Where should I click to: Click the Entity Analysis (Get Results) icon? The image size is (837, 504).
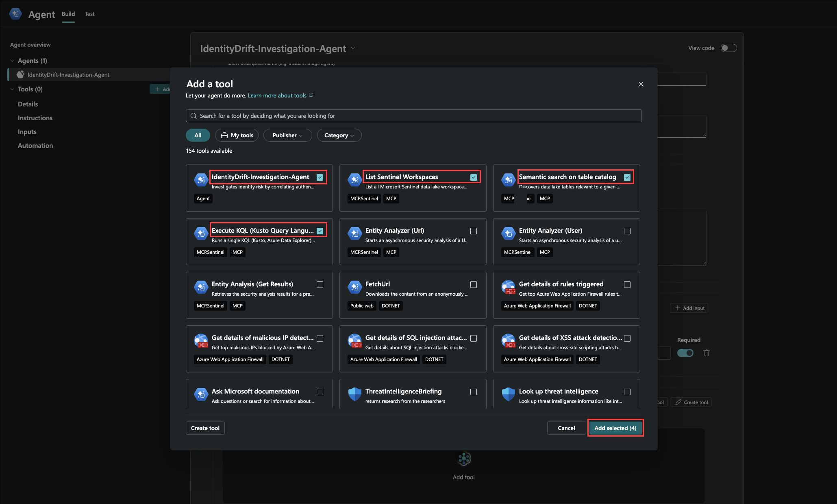pos(201,286)
